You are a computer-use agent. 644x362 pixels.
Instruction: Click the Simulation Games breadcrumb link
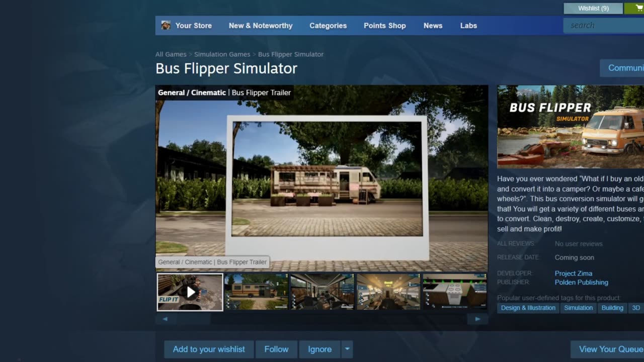[222, 54]
